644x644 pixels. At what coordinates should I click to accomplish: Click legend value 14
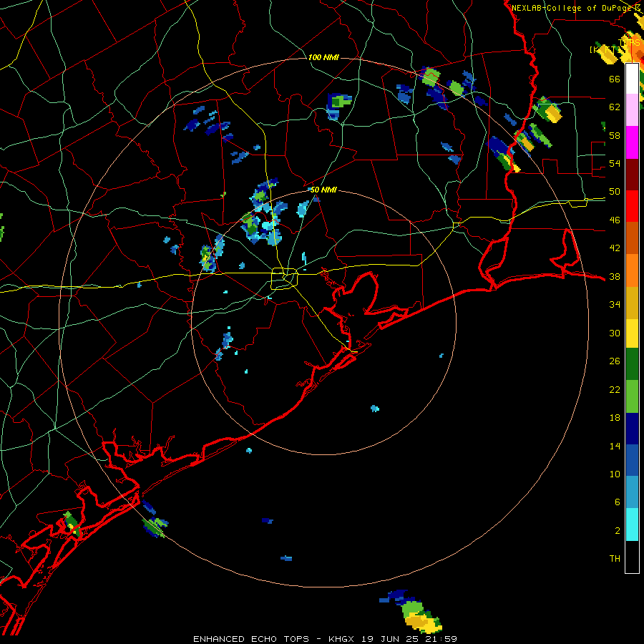[615, 446]
